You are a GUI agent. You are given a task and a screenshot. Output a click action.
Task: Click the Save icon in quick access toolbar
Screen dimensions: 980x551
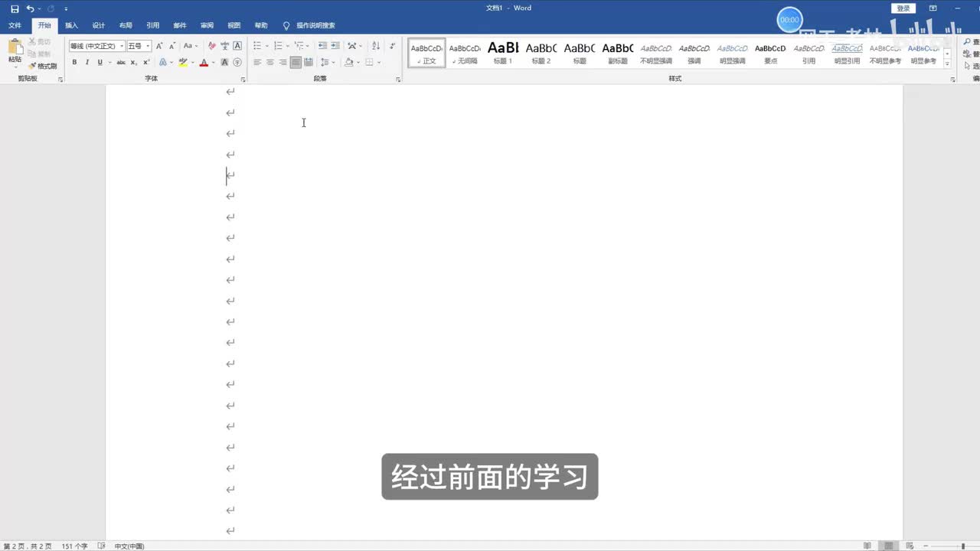(x=15, y=8)
